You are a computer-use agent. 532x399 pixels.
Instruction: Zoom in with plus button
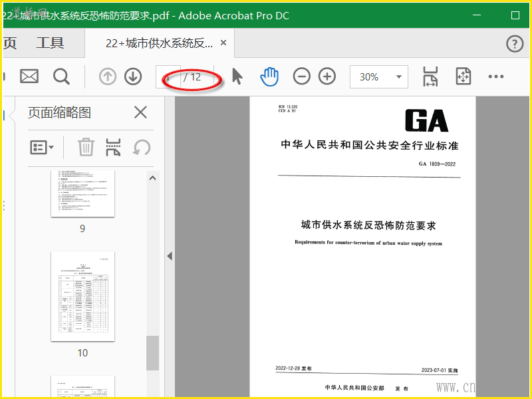(327, 76)
